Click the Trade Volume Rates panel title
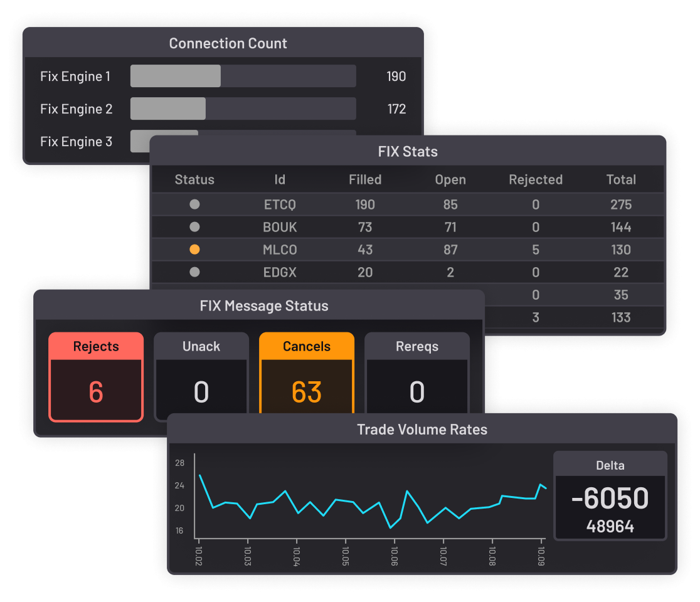The width and height of the screenshot is (700, 602). coord(422,430)
